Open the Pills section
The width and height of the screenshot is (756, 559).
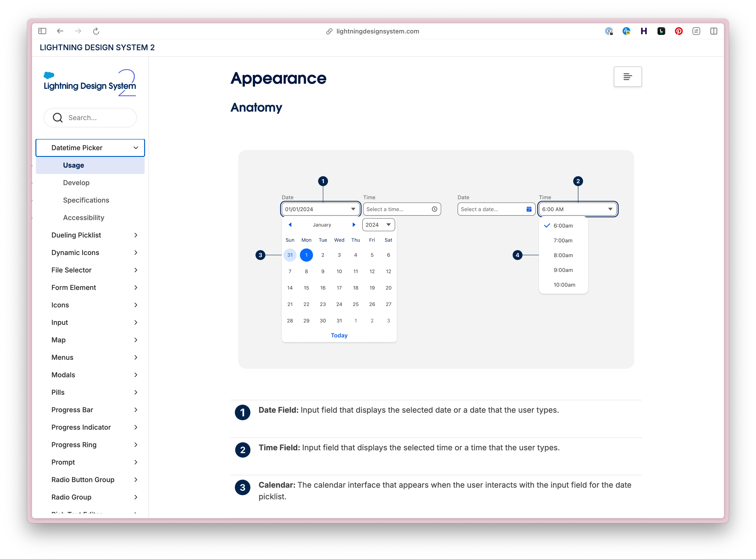coord(90,393)
